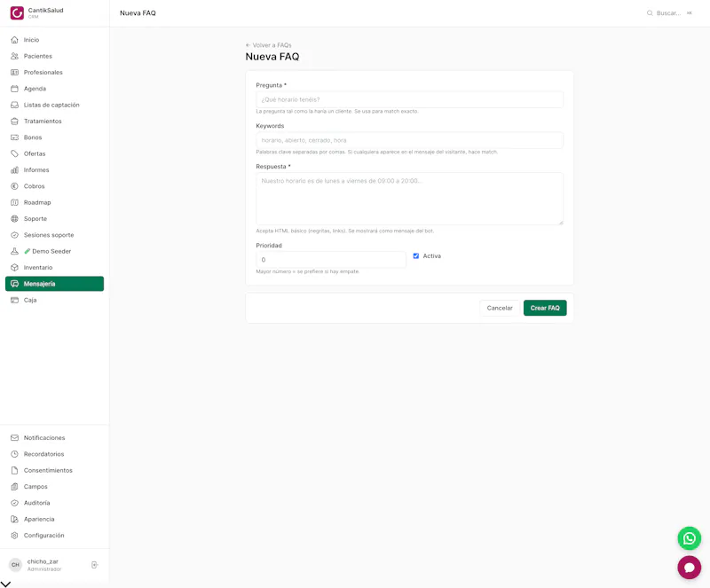Click the Cancelar button
This screenshot has height=588, width=710.
pyautogui.click(x=500, y=308)
